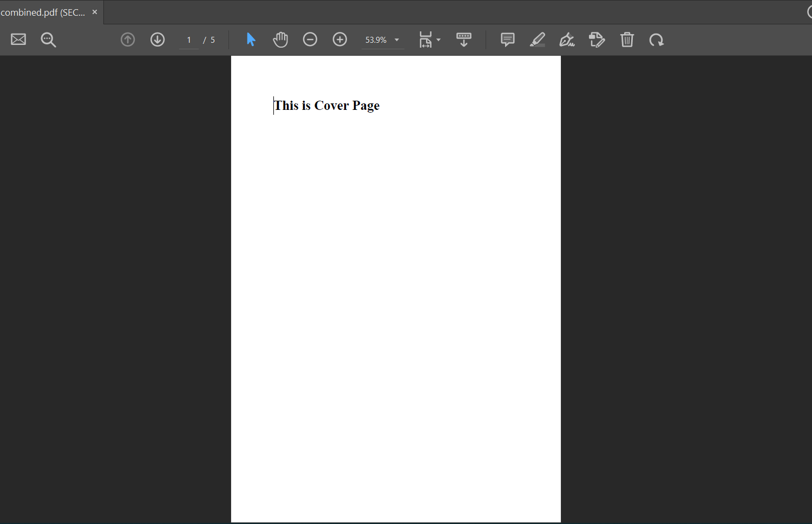Switch to the combined.pdf tab

click(43, 12)
